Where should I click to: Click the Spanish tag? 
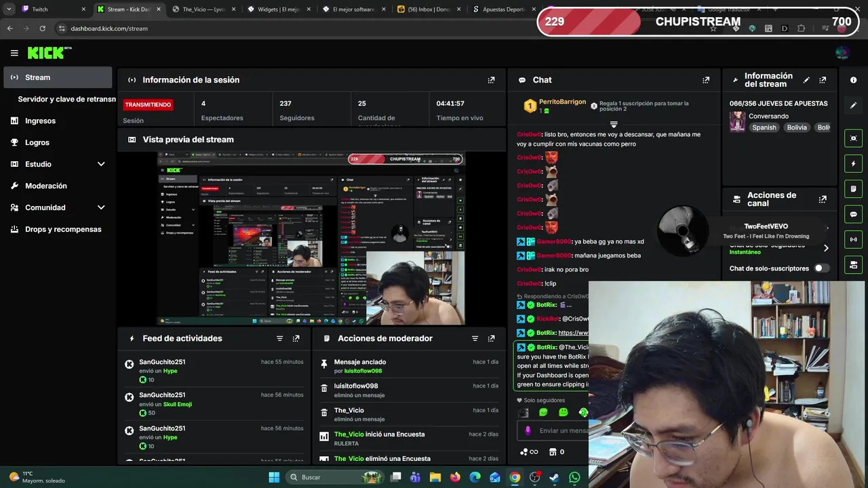764,127
